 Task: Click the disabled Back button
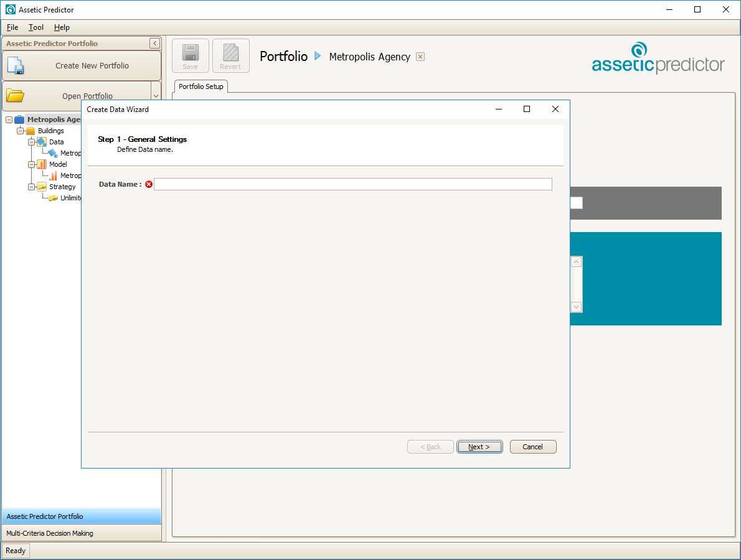pos(430,447)
